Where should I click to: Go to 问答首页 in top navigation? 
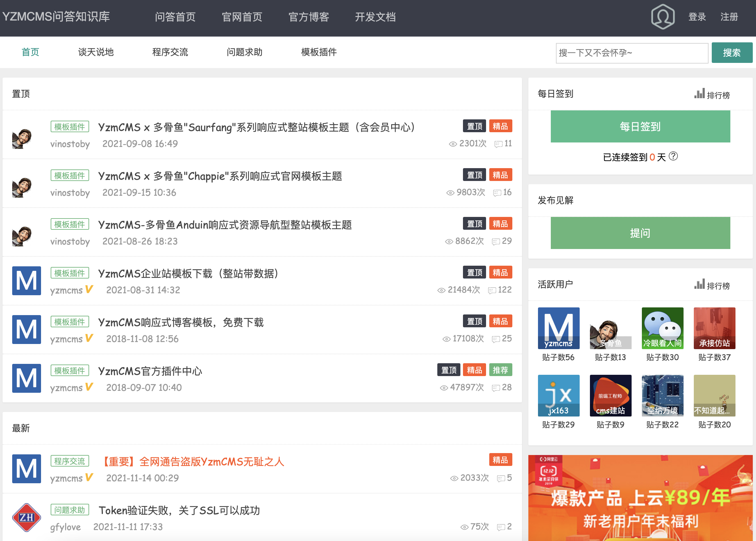point(175,17)
